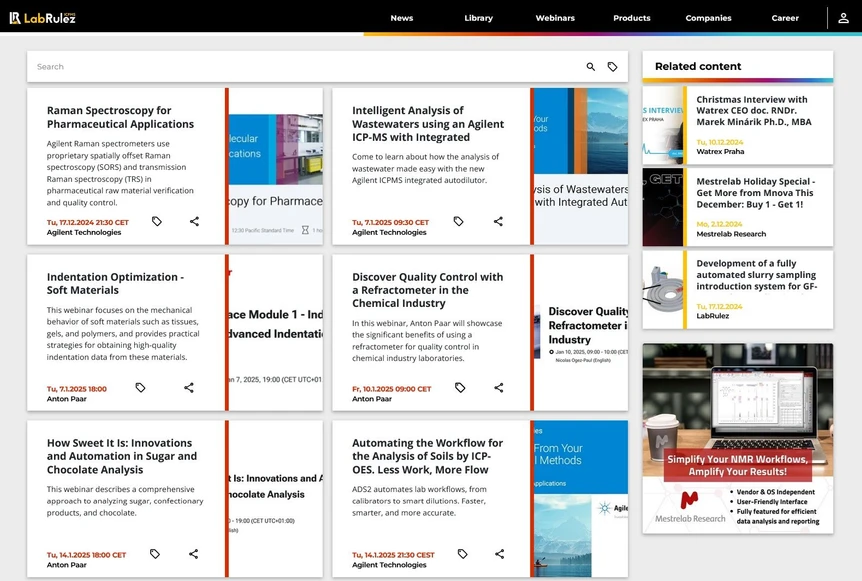
Task: Click the slurry sampling system thumbnail
Action: 662,290
